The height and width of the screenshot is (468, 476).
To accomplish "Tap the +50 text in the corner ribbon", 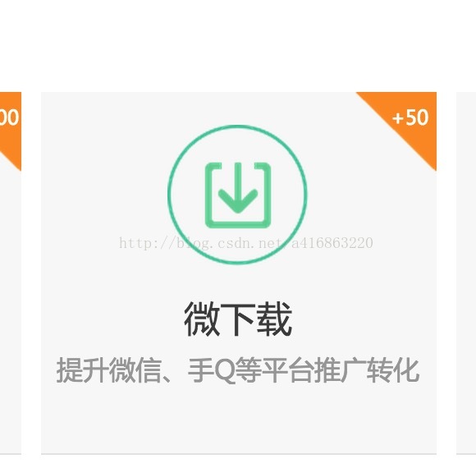I will [410, 117].
